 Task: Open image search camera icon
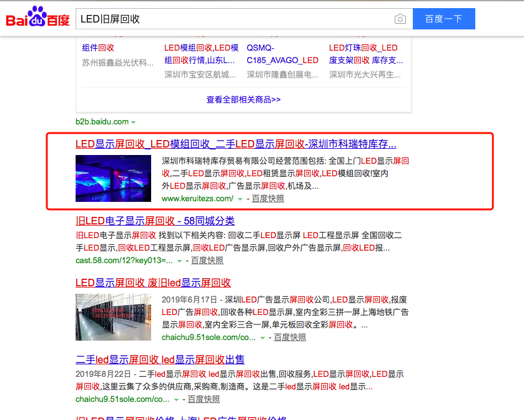[x=400, y=19]
